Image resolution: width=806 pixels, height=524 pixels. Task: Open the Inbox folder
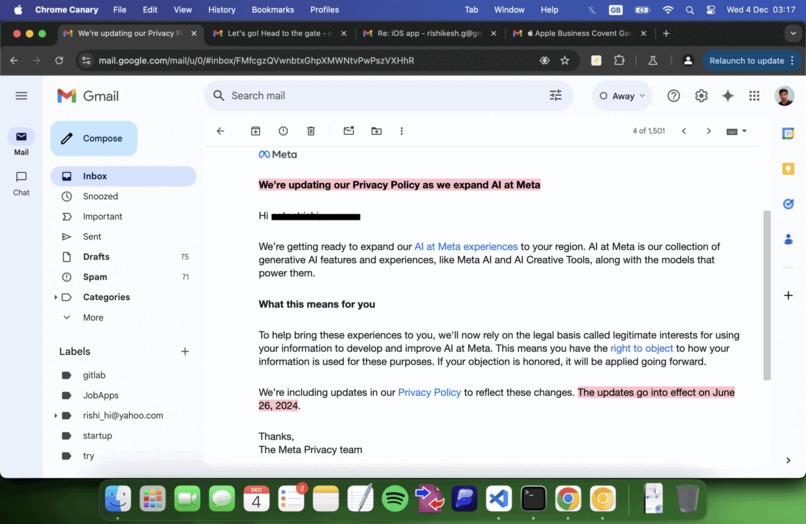pyautogui.click(x=123, y=176)
